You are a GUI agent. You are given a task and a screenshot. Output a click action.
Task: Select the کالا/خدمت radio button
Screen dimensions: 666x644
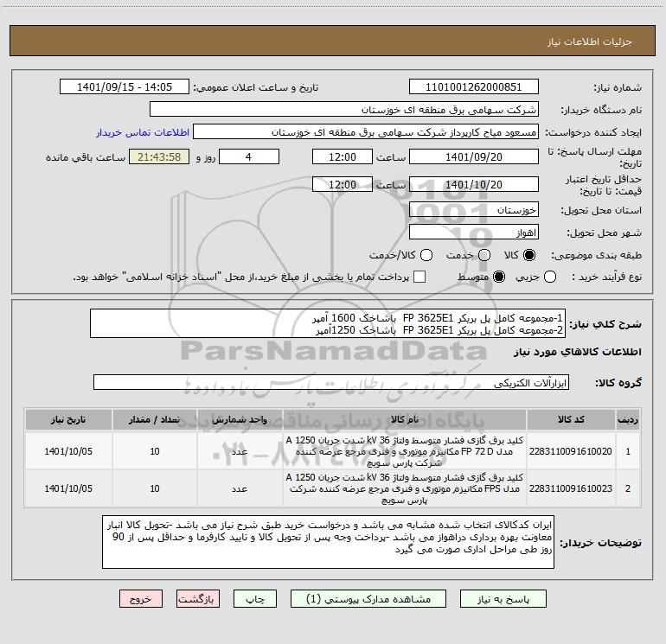pos(426,255)
